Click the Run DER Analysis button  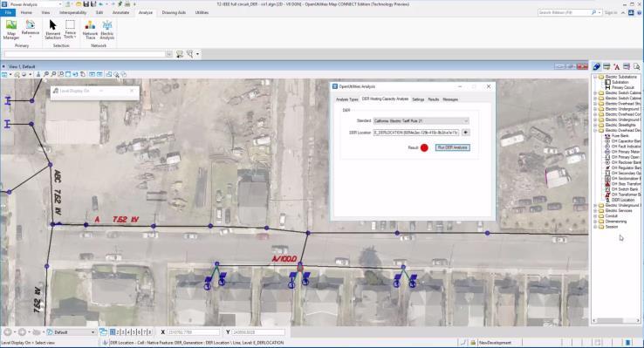(x=453, y=147)
